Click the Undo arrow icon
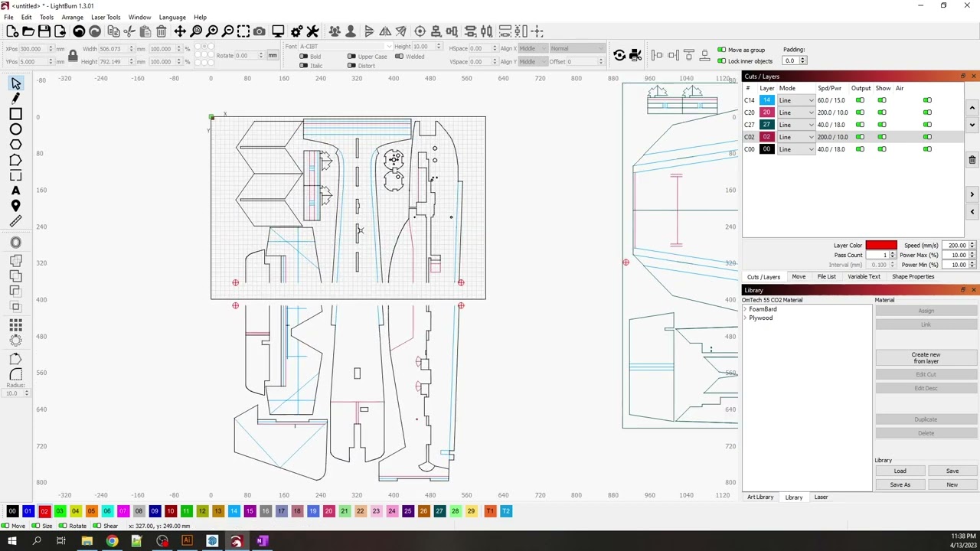980x551 pixels. [x=79, y=31]
